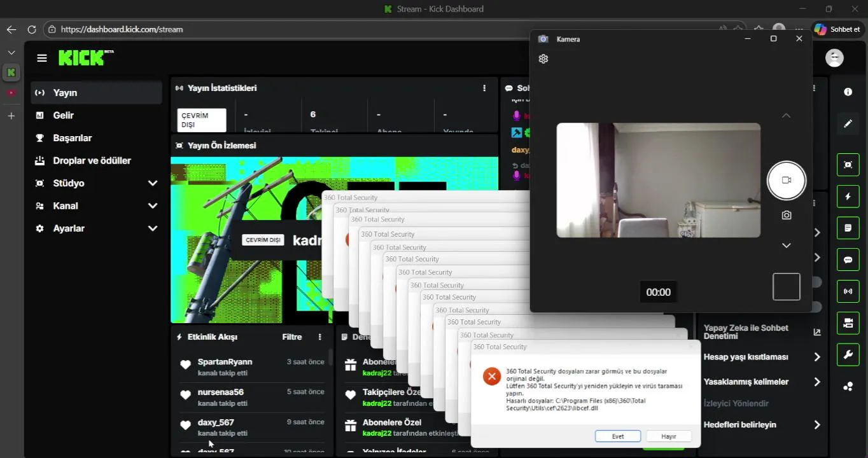Open the Kick hamburger menu
868x458 pixels.
(42, 58)
